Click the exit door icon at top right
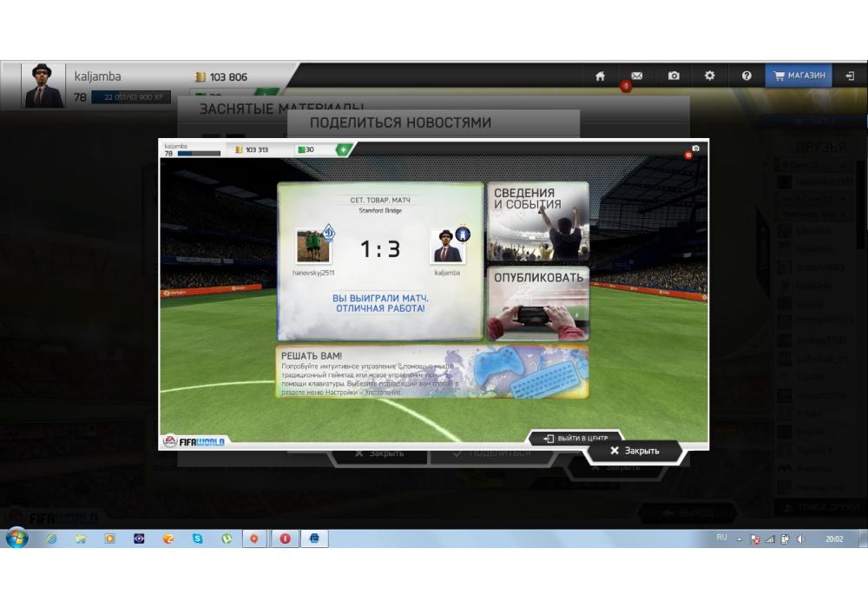 tap(850, 76)
